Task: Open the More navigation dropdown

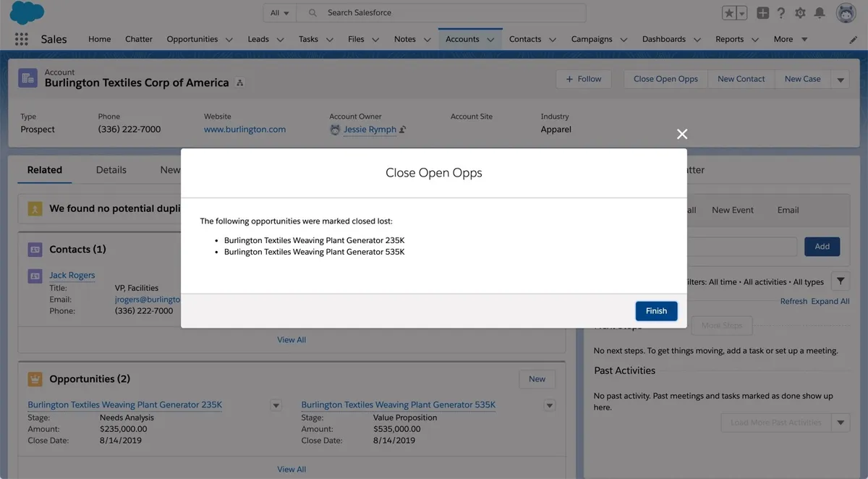Action: [x=790, y=39]
